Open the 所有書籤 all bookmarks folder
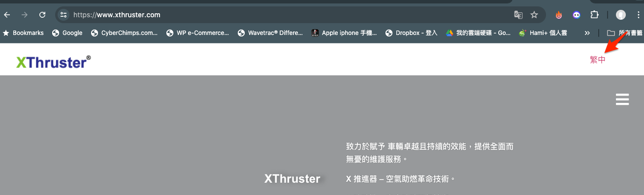Image resolution: width=644 pixels, height=195 pixels. (x=625, y=33)
